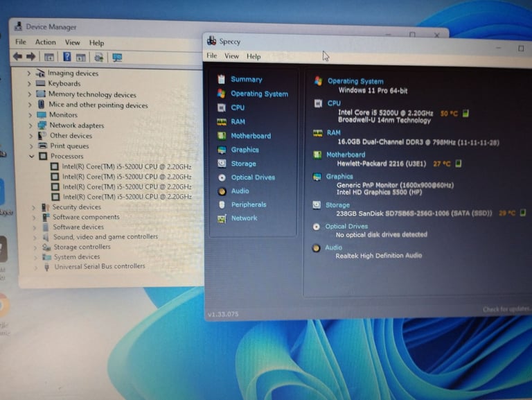The height and width of the screenshot is (400, 532).
Task: Expand Sound, video and game controllers
Action: (35, 237)
